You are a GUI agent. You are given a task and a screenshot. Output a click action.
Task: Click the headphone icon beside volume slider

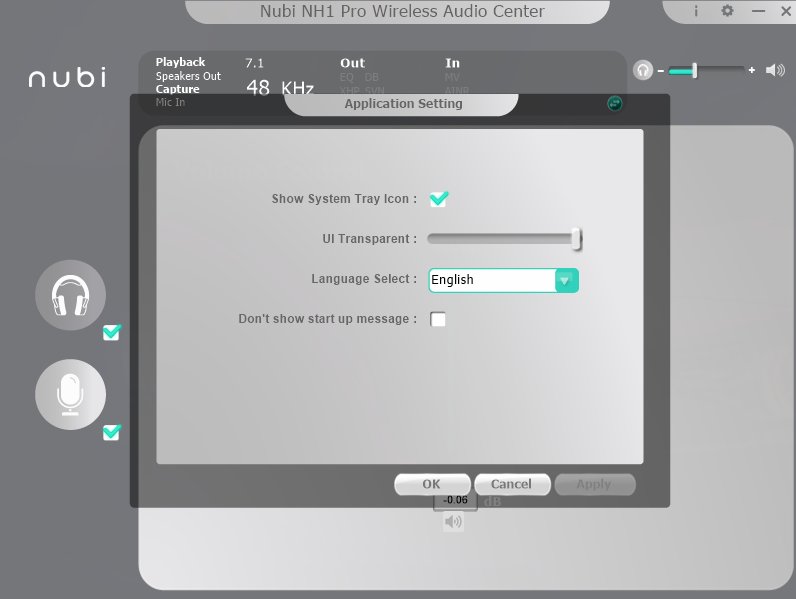pyautogui.click(x=643, y=70)
